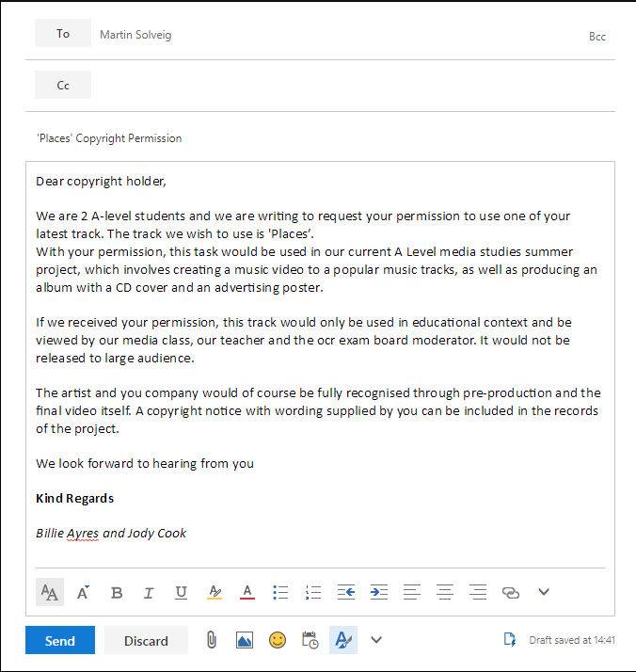Decrease paragraph indent
This screenshot has height=672, width=636.
(346, 592)
